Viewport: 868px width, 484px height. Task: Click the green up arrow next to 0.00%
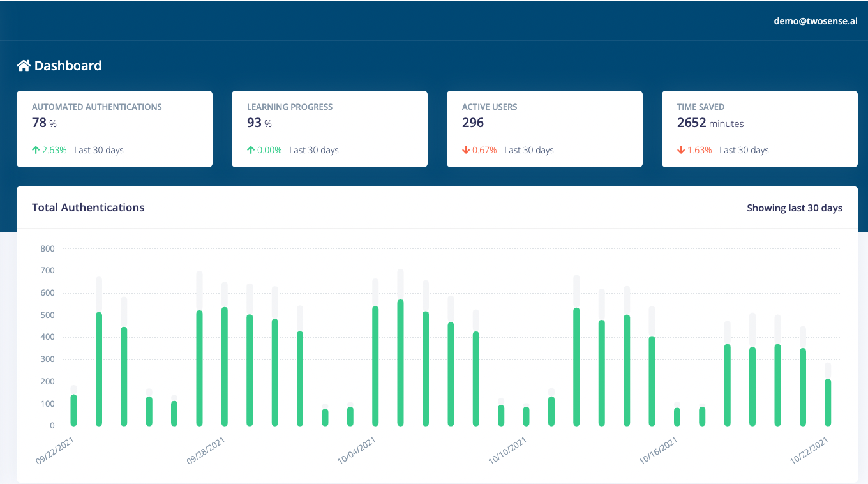click(251, 150)
